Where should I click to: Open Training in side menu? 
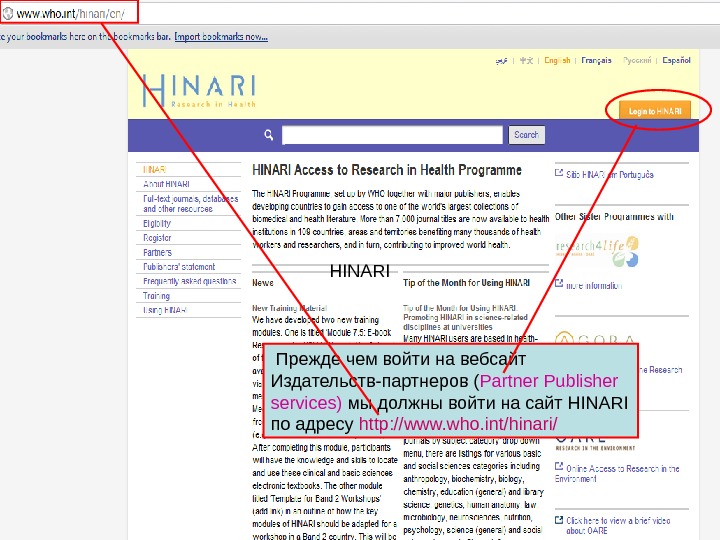(156, 296)
